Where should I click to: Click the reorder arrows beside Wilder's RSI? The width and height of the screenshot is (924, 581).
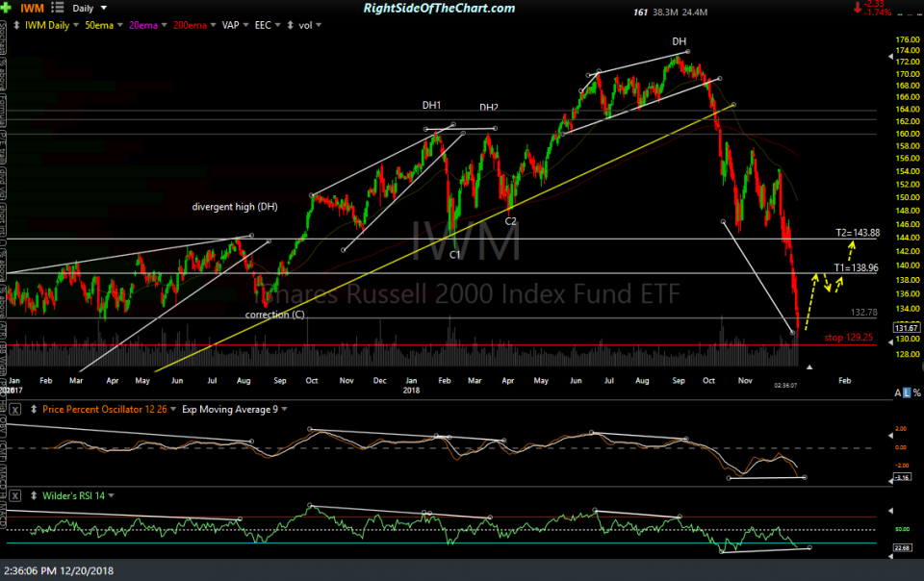coord(34,495)
